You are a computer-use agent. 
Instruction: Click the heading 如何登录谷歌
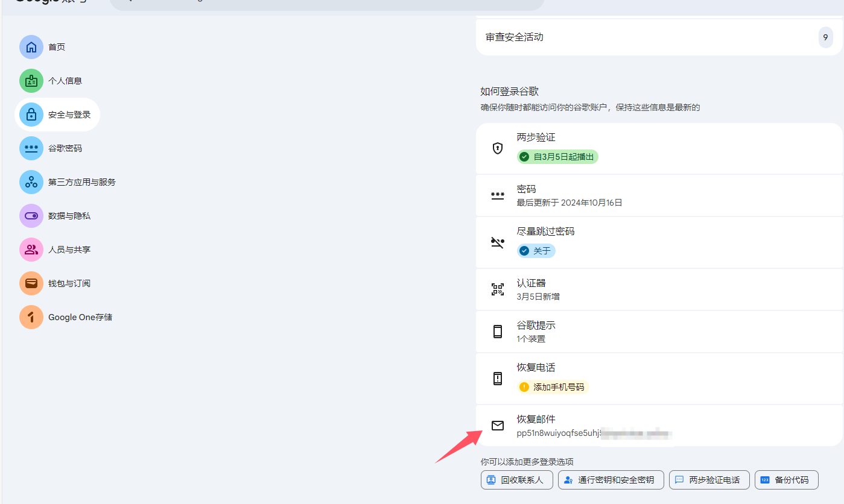click(x=510, y=92)
